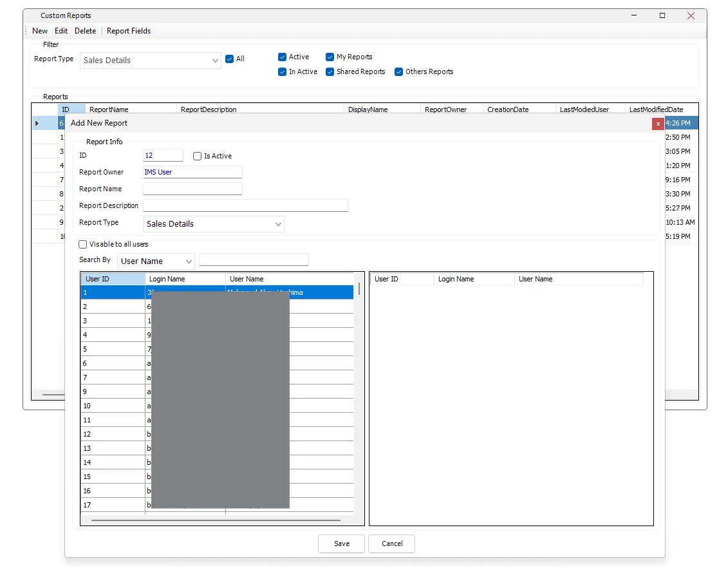728x568 pixels.
Task: Toggle the In Active filter checkbox
Action: [283, 72]
